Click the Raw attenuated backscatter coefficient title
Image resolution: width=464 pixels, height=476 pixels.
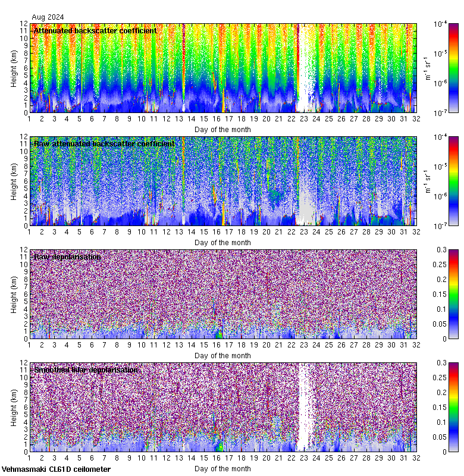104,143
